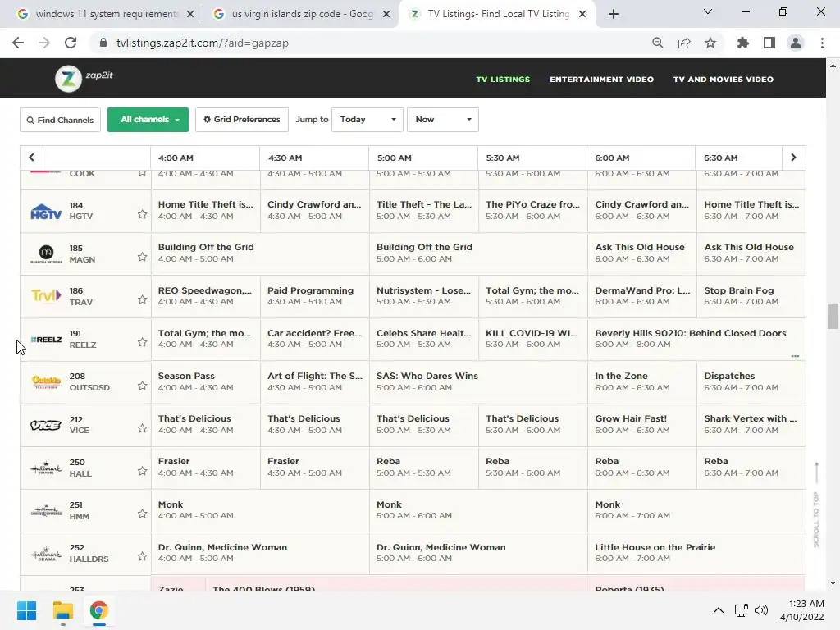This screenshot has height=630, width=840.
Task: Favorite the 252 HALLDRS channel star
Action: pos(142,556)
